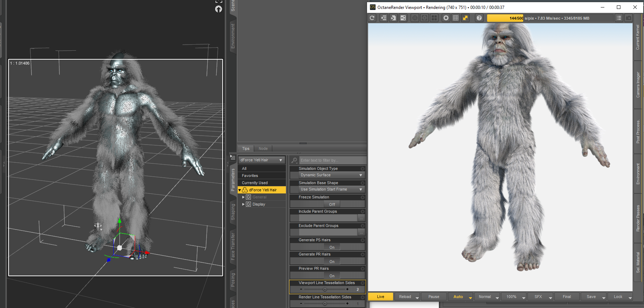This screenshot has height=308, width=644.
Task: Click the parameter filter text field
Action: pyautogui.click(x=332, y=160)
